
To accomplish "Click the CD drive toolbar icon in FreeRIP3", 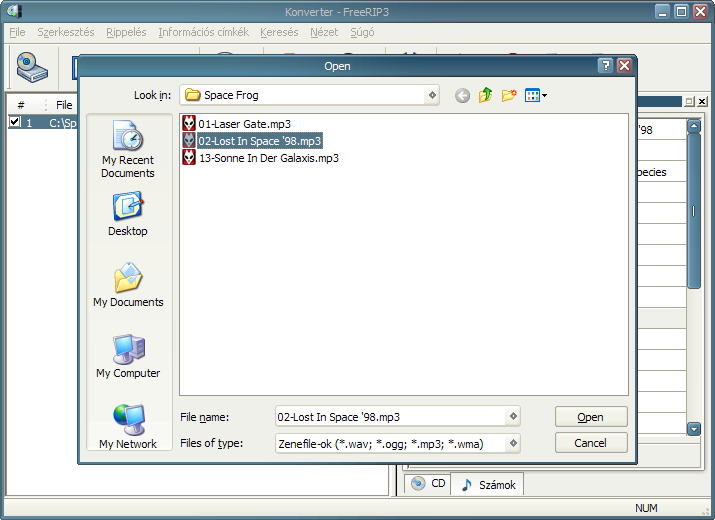I will pyautogui.click(x=32, y=68).
